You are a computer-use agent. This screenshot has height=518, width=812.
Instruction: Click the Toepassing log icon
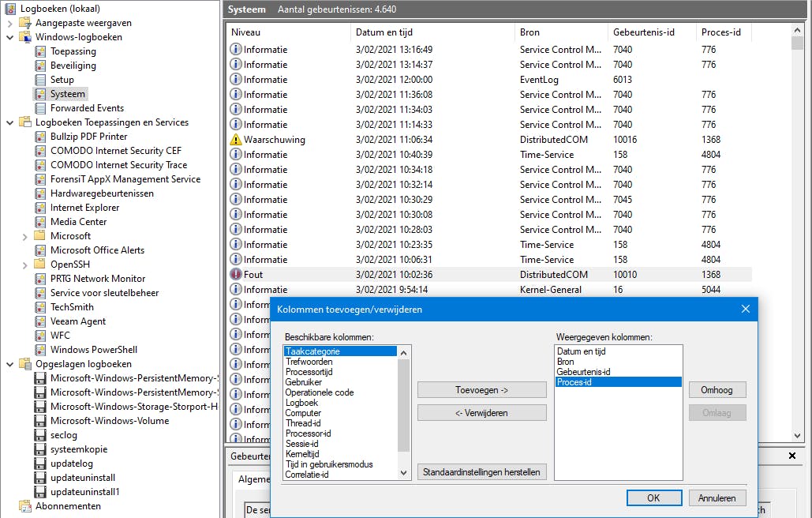[x=40, y=51]
